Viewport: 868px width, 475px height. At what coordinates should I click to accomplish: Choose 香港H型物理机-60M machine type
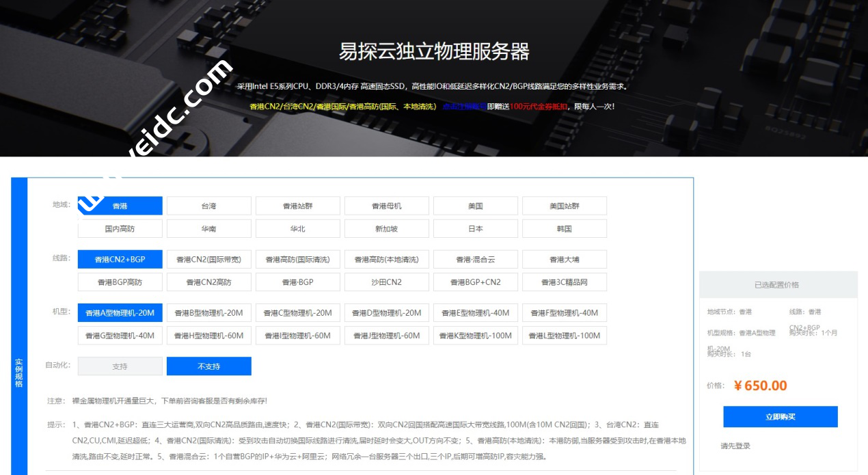(x=208, y=336)
